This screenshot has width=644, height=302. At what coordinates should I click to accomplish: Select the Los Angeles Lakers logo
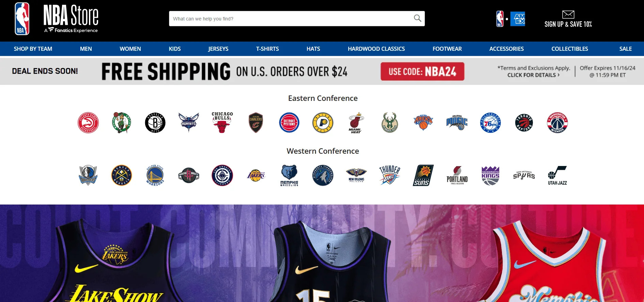(x=256, y=176)
